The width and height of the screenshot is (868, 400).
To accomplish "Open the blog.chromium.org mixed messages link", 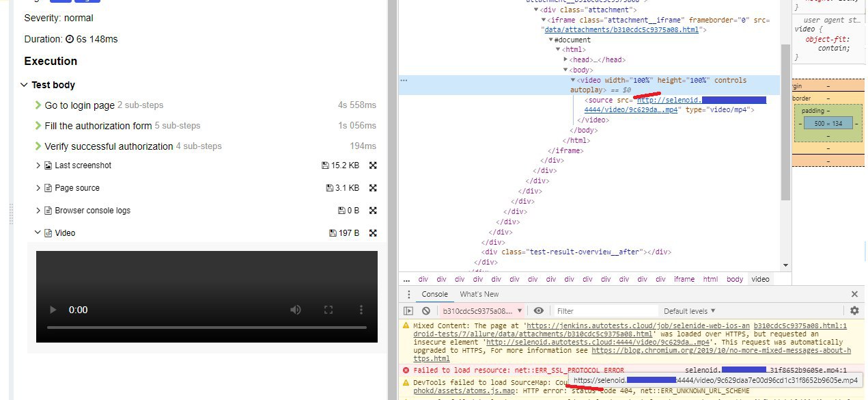I will [632, 354].
